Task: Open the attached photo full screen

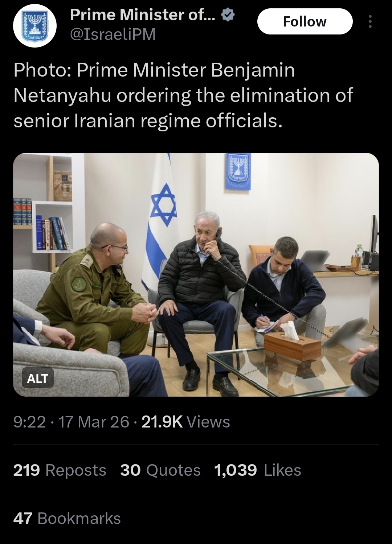Action: [196, 274]
